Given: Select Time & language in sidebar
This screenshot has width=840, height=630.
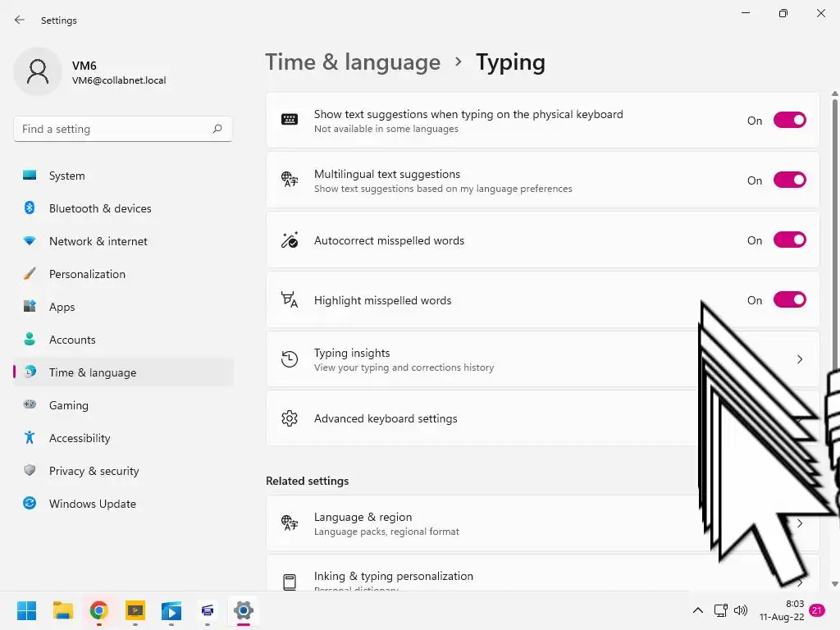Looking at the screenshot, I should [123, 372].
